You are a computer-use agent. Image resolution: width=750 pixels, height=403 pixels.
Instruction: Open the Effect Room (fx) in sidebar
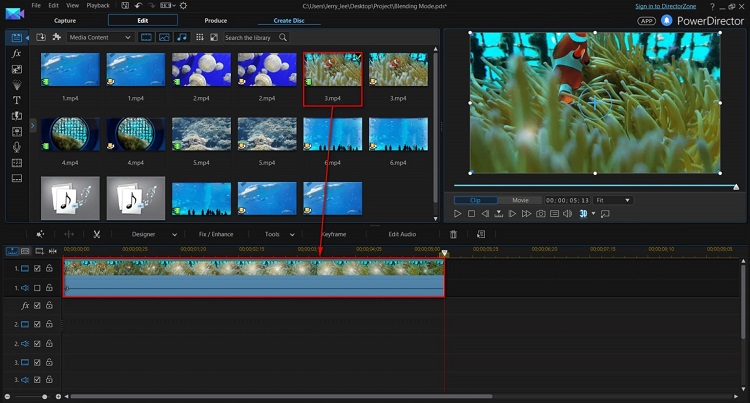pyautogui.click(x=16, y=53)
